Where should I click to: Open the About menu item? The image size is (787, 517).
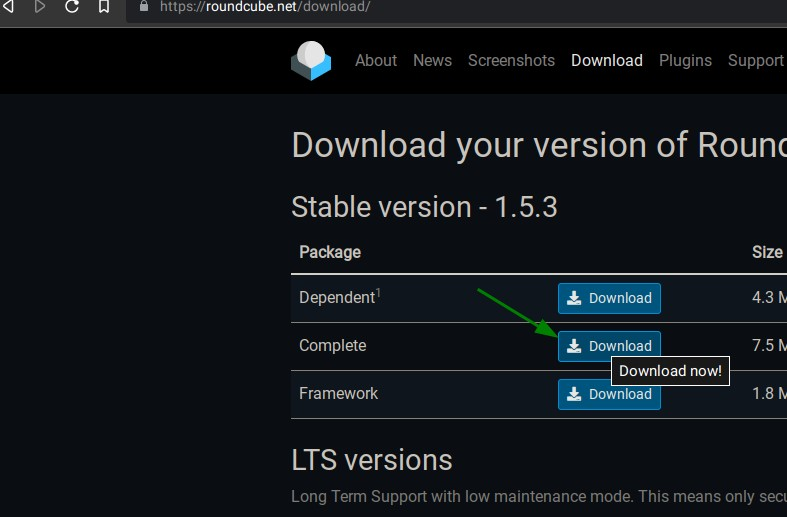(x=376, y=60)
